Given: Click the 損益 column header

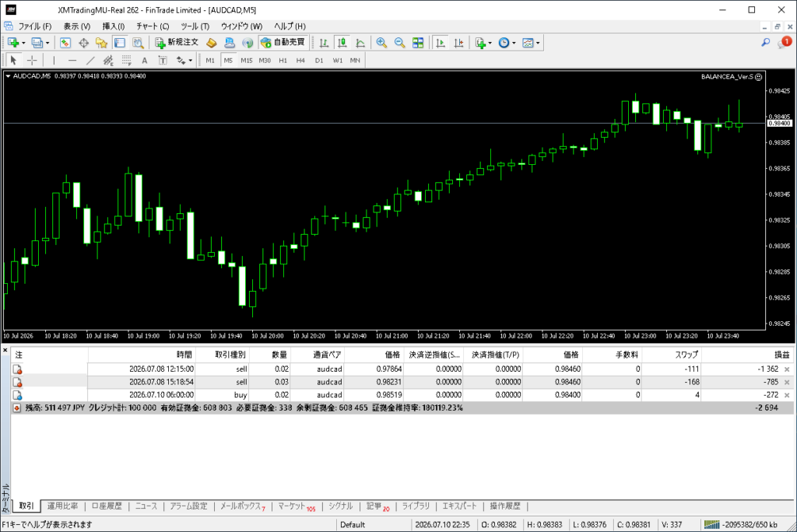Looking at the screenshot, I should (781, 355).
